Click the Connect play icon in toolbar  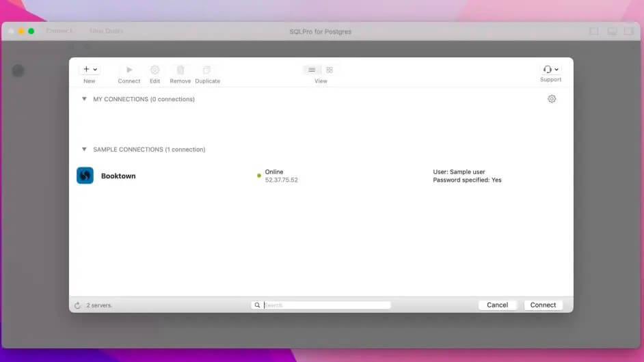[129, 70]
